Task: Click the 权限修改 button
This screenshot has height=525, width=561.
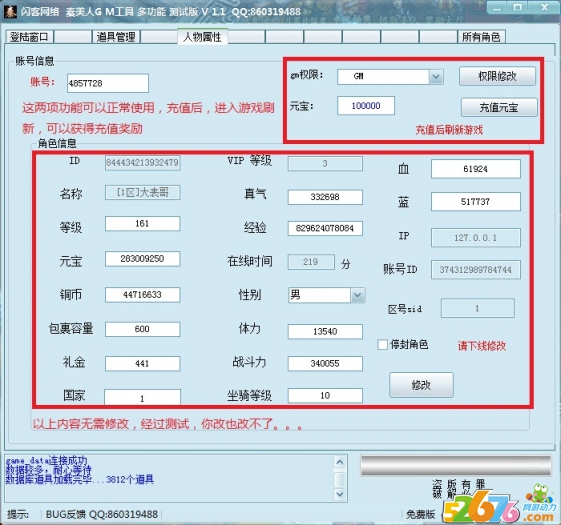Action: [497, 76]
